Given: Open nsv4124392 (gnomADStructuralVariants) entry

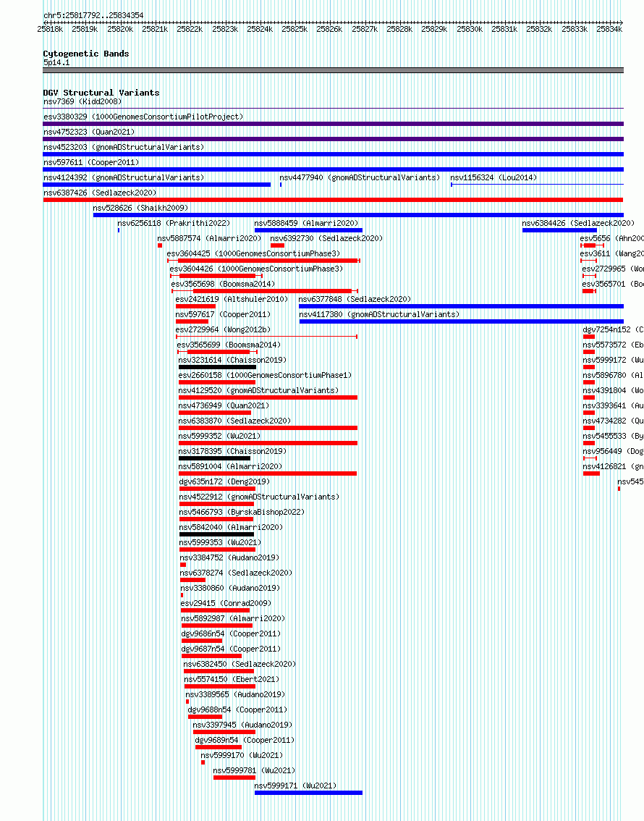Looking at the screenshot, I should point(124,177).
